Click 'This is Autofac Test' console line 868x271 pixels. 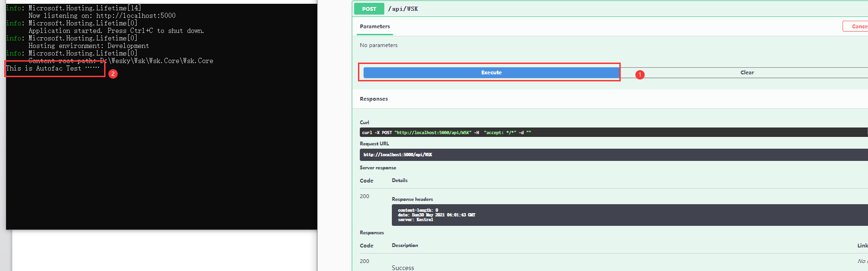click(x=52, y=68)
